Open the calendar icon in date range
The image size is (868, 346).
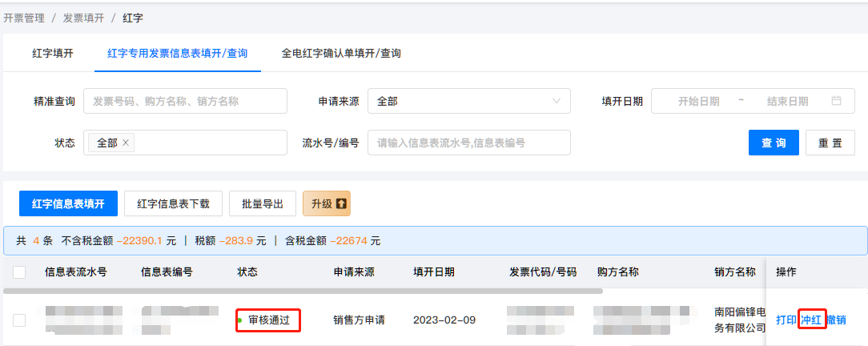click(837, 101)
